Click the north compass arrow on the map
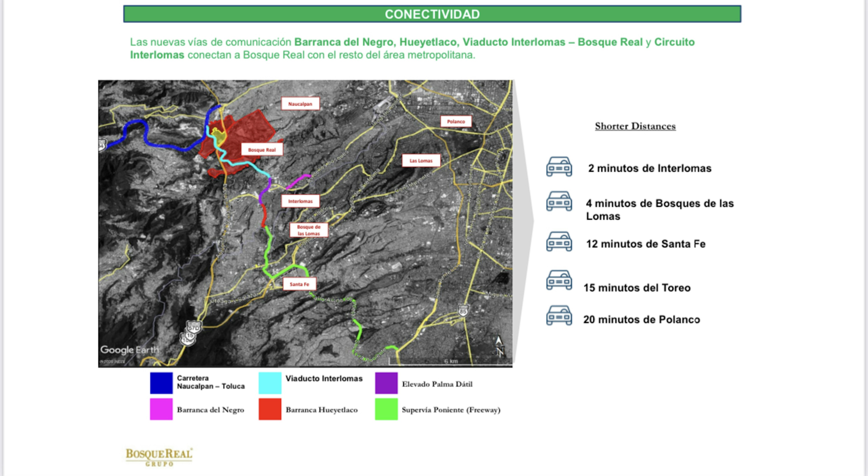Viewport: 868px width, 476px height. pos(499,346)
